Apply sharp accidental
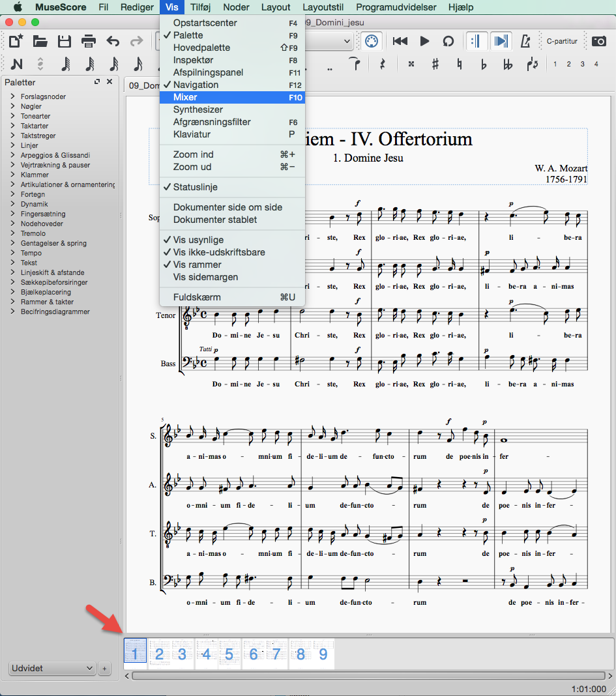The width and height of the screenshot is (616, 696). tap(435, 65)
